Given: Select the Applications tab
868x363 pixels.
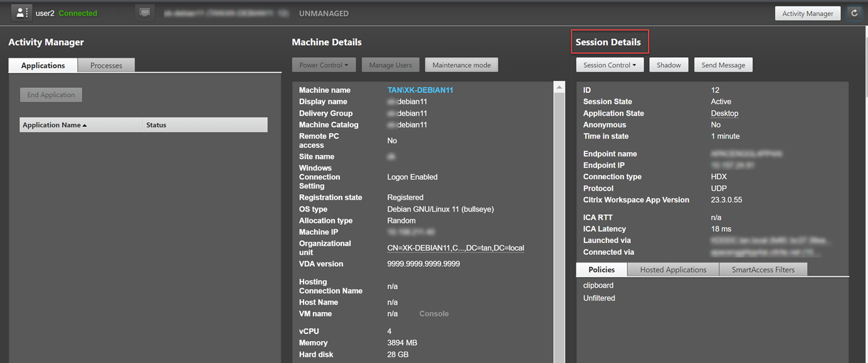Looking at the screenshot, I should coord(43,65).
